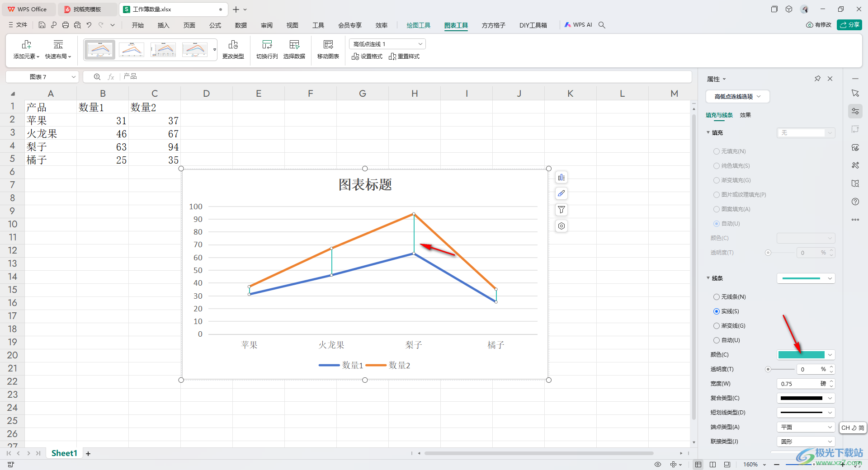Select Solid Line radio option
This screenshot has height=470, width=868.
point(726,311)
